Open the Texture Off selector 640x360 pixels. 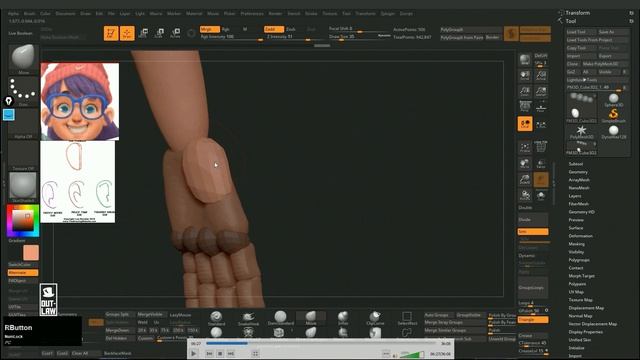tap(23, 156)
